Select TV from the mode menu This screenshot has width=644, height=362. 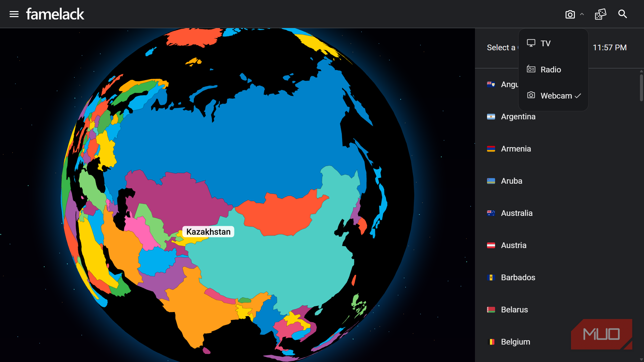click(x=553, y=43)
